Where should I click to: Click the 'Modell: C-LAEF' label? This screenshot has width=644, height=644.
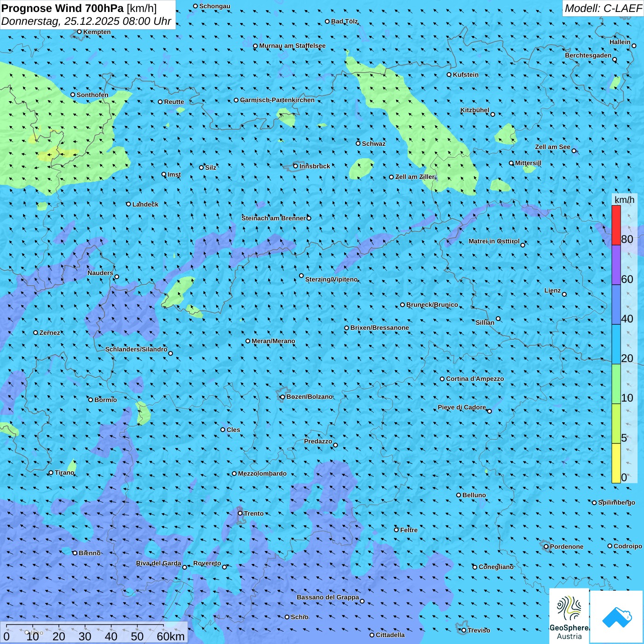pyautogui.click(x=603, y=8)
